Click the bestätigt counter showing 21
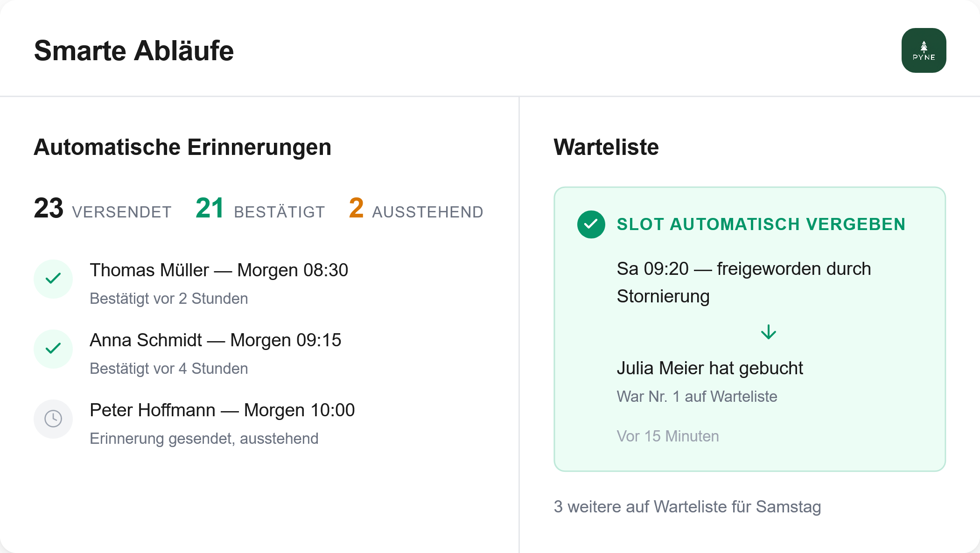Image resolution: width=980 pixels, height=553 pixels. pyautogui.click(x=259, y=210)
